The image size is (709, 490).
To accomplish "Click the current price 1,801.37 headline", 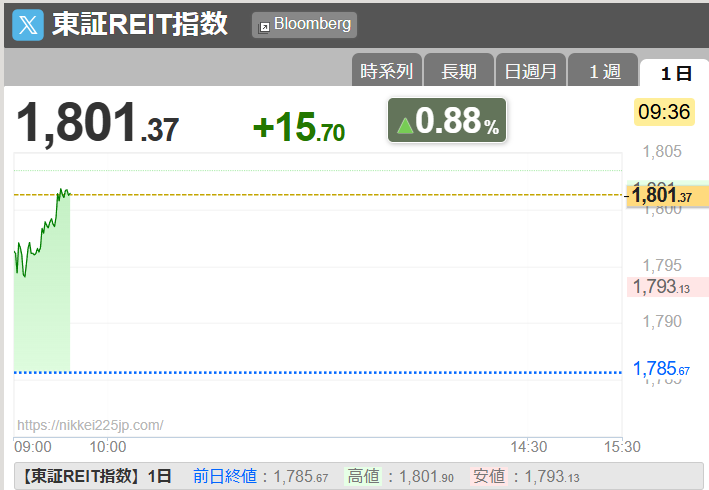I will (98, 123).
